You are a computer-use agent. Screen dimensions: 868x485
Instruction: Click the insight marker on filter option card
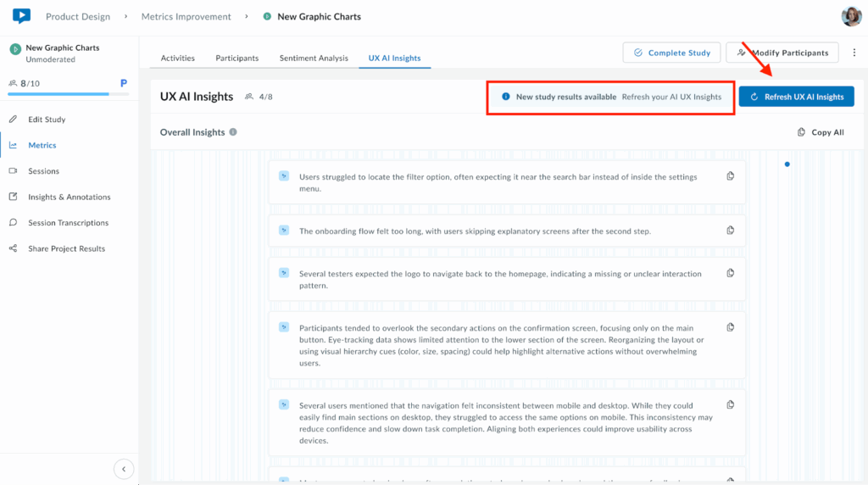284,176
